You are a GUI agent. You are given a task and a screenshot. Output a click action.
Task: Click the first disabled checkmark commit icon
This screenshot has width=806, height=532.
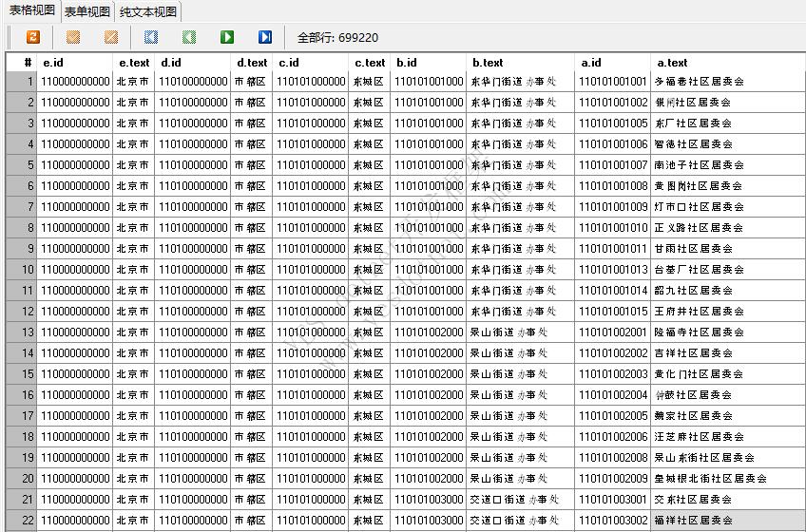pos(73,37)
